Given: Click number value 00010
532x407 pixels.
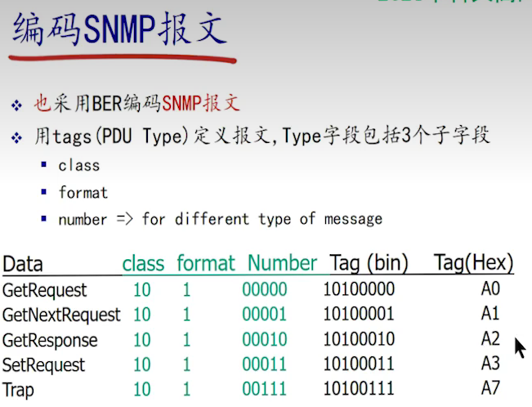Looking at the screenshot, I should point(265,339).
